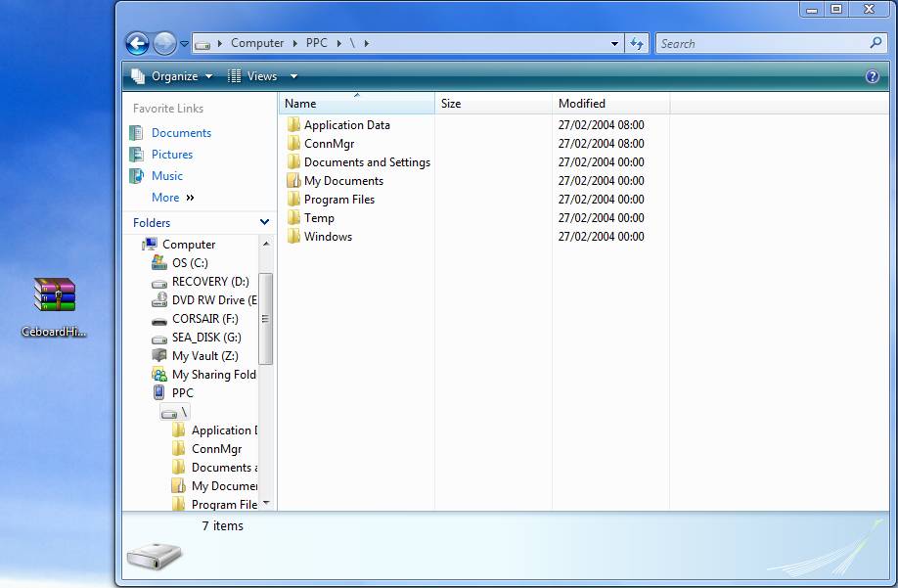Click the Back navigation arrow button
The image size is (898, 588).
(137, 43)
